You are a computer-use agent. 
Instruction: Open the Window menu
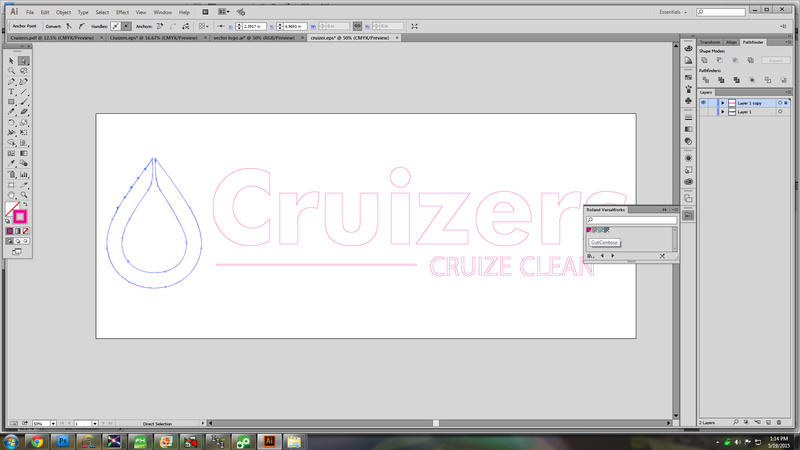[x=163, y=12]
